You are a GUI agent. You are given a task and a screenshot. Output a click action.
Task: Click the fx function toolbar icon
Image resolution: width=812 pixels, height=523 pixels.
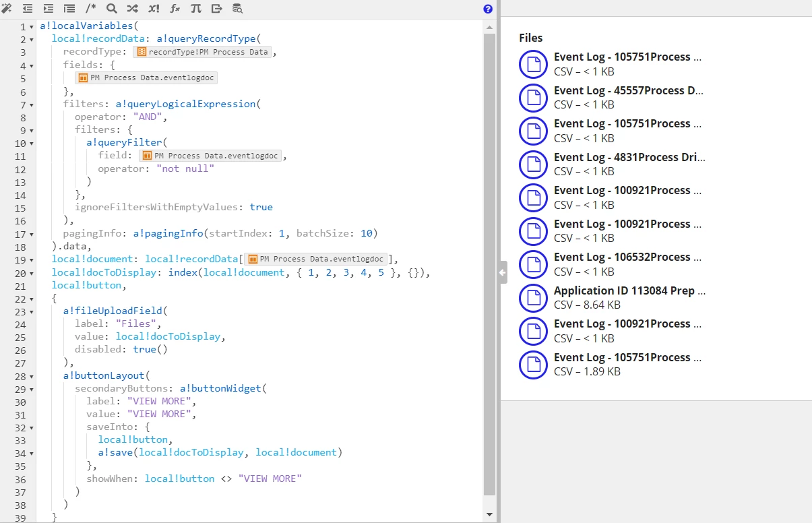pos(175,9)
